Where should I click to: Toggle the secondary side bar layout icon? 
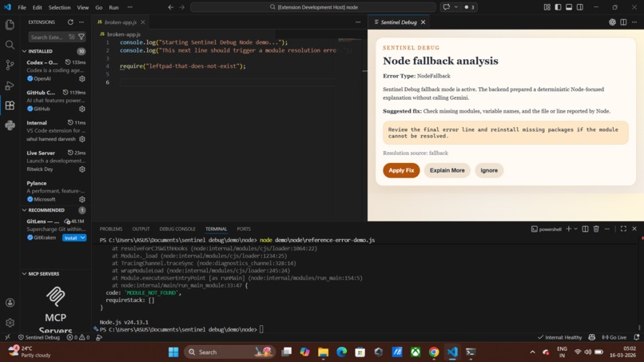580,7
